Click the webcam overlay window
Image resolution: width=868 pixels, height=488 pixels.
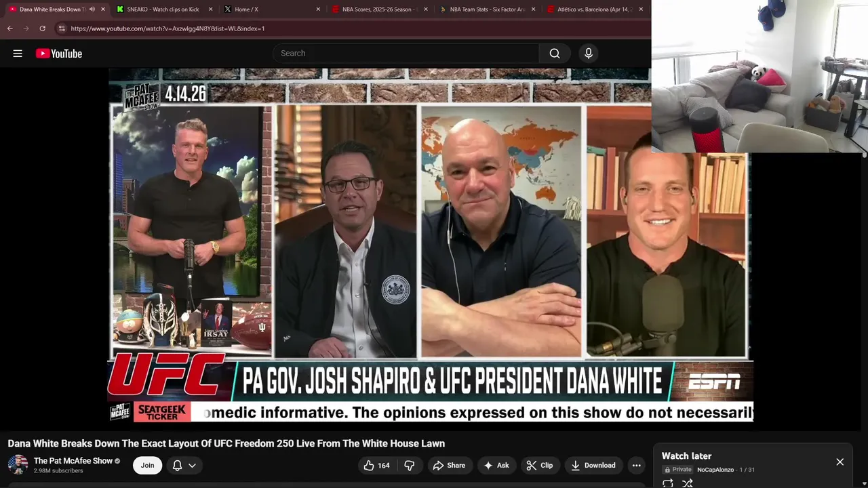[759, 76]
